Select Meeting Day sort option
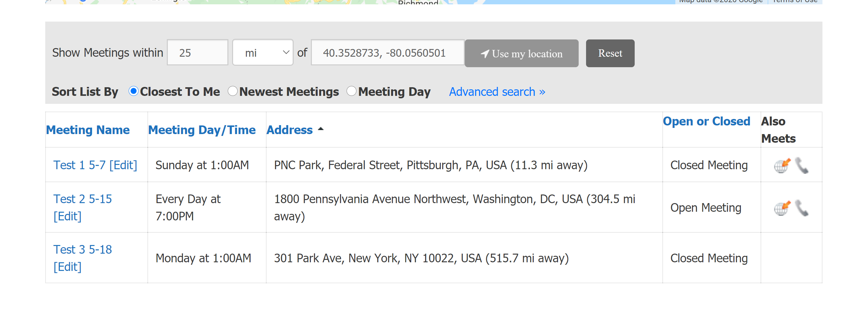The image size is (868, 327). click(352, 91)
